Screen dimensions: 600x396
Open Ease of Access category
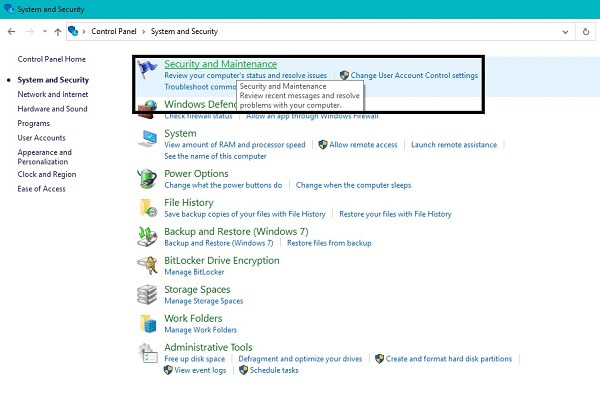click(41, 189)
